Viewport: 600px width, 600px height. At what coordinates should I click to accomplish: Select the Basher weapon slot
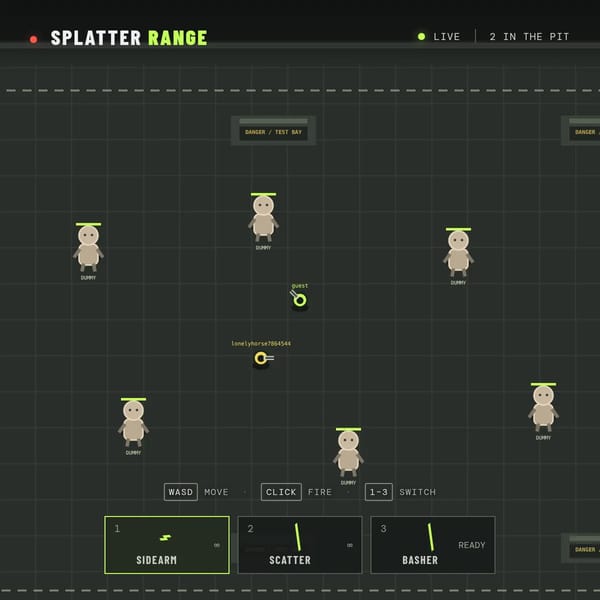[x=433, y=545]
